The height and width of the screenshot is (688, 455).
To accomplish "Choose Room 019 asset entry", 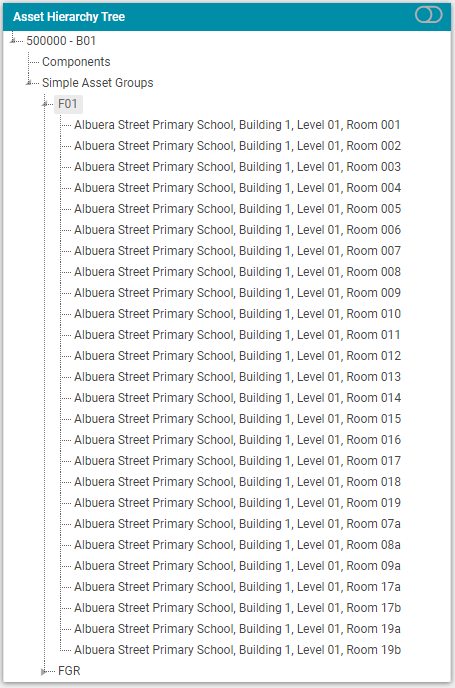I will coord(237,503).
